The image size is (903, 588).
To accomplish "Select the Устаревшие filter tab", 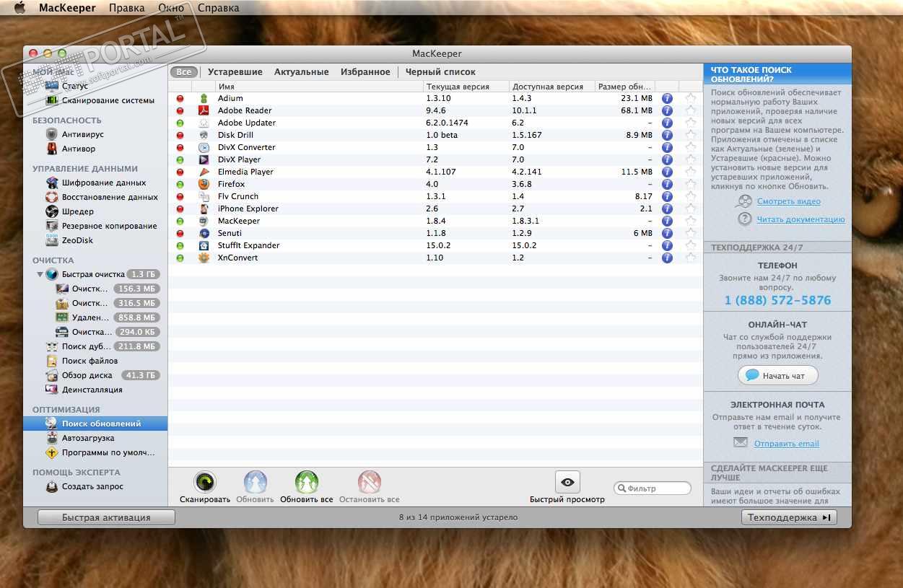I will (x=235, y=72).
